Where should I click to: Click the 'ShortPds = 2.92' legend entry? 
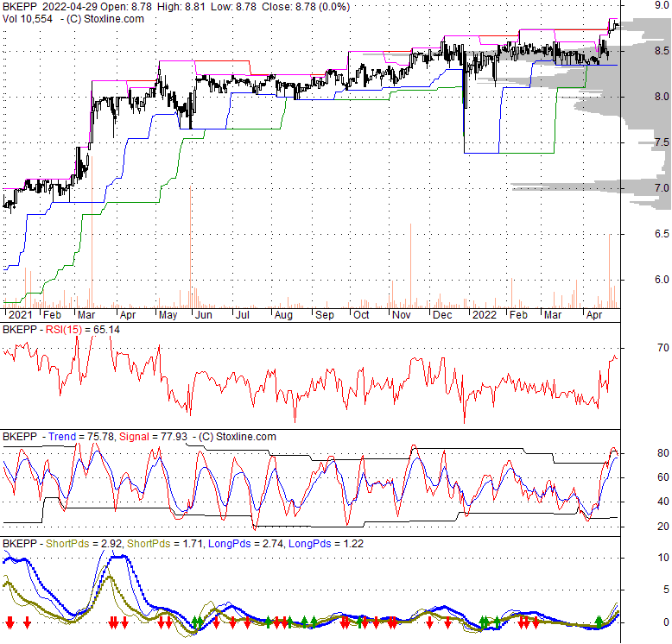click(84, 544)
